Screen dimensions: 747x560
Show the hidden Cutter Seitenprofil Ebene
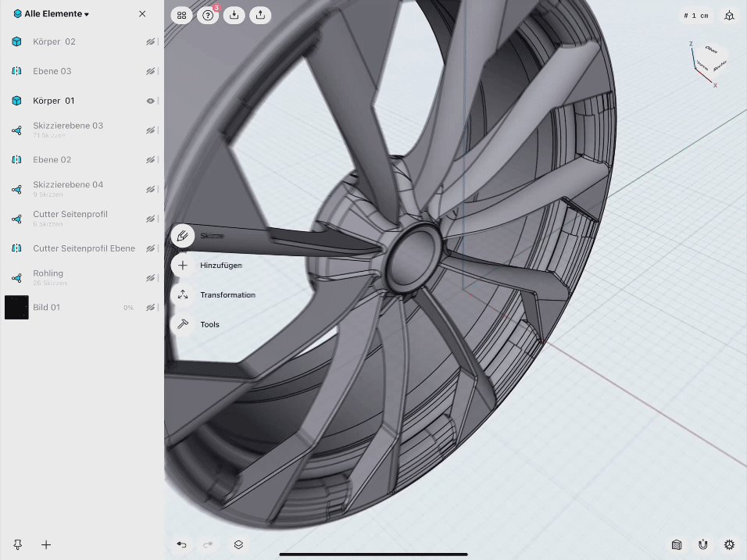(x=151, y=248)
